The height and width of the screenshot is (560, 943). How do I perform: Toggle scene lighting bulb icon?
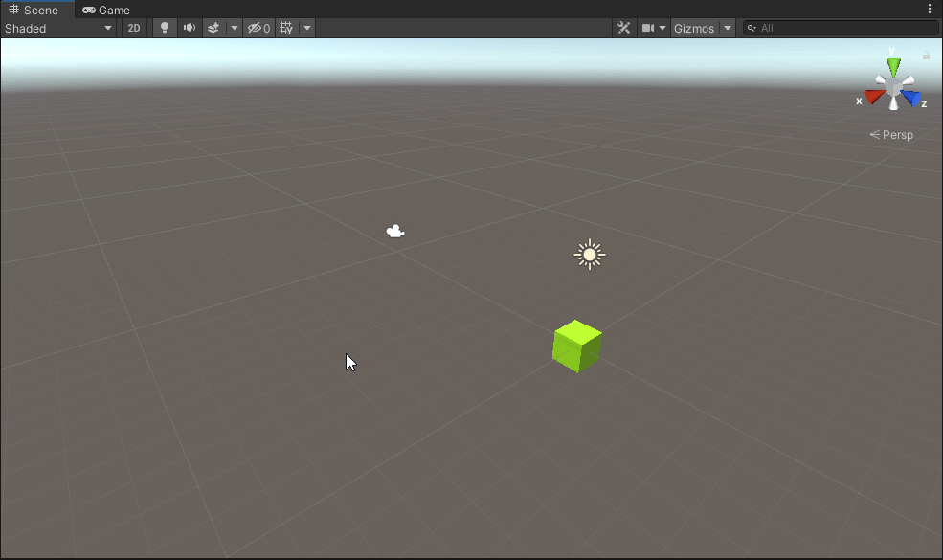(164, 29)
